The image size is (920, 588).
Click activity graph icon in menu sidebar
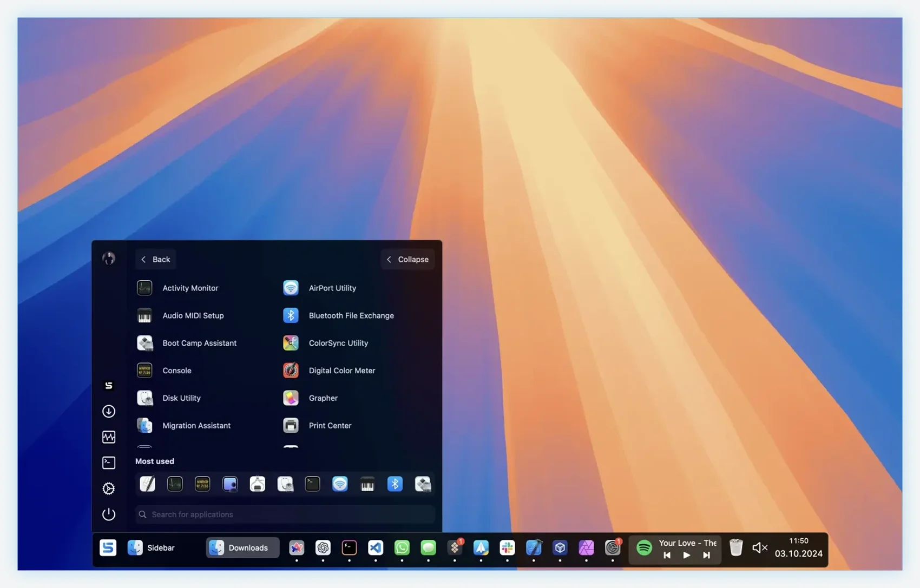coord(109,437)
